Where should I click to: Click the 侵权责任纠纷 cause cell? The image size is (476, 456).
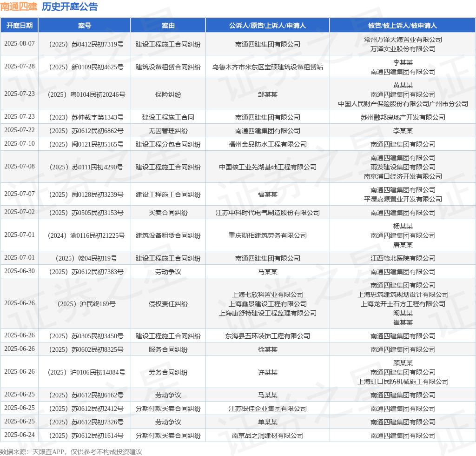click(x=168, y=304)
